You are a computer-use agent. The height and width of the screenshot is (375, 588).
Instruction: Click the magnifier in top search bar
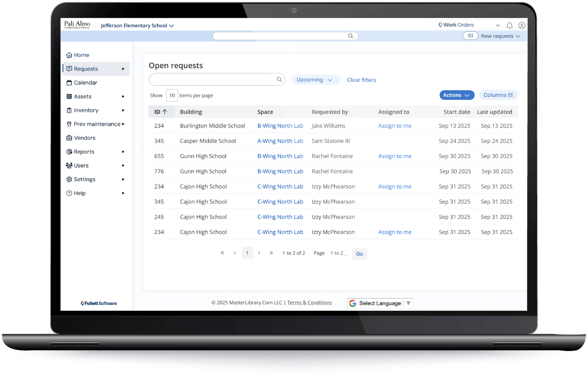tap(350, 36)
